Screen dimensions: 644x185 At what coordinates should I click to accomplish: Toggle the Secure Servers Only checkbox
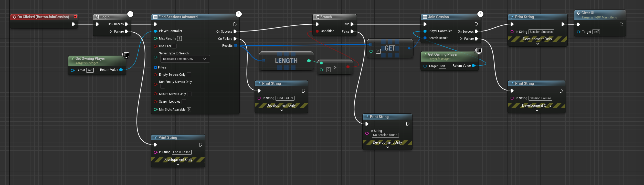(189, 94)
